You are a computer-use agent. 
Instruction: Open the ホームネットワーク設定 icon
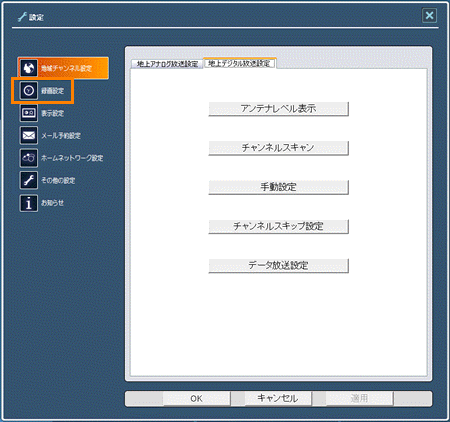pos(29,158)
